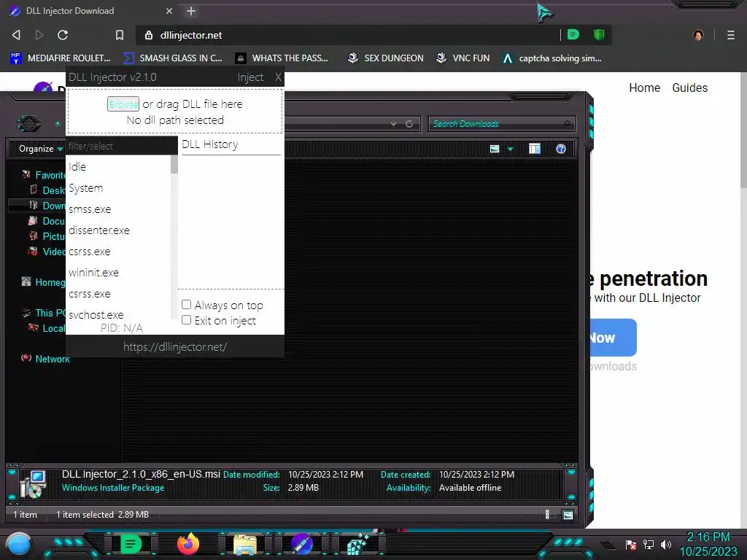This screenshot has height=560, width=747.
Task: Open a new browser tab
Action: (191, 10)
